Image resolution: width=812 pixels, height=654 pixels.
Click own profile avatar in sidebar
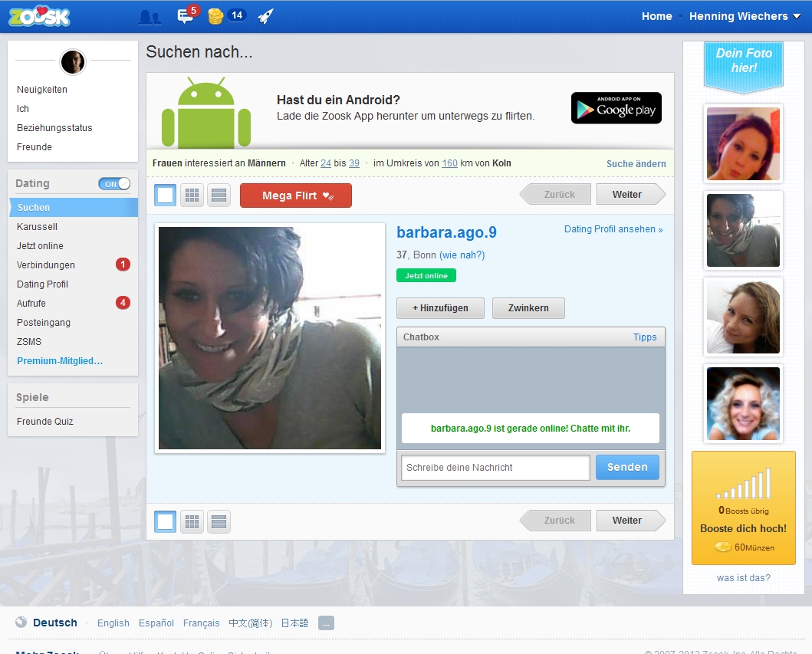point(73,62)
